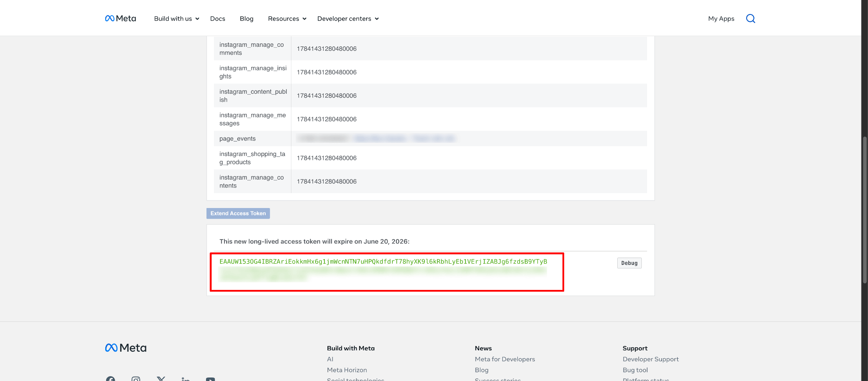This screenshot has width=868, height=381.
Task: Expand the Build with us dropdown
Action: pos(176,18)
